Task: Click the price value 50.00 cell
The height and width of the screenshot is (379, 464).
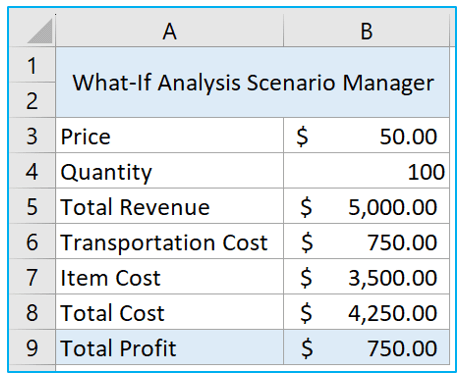Action: [367, 136]
